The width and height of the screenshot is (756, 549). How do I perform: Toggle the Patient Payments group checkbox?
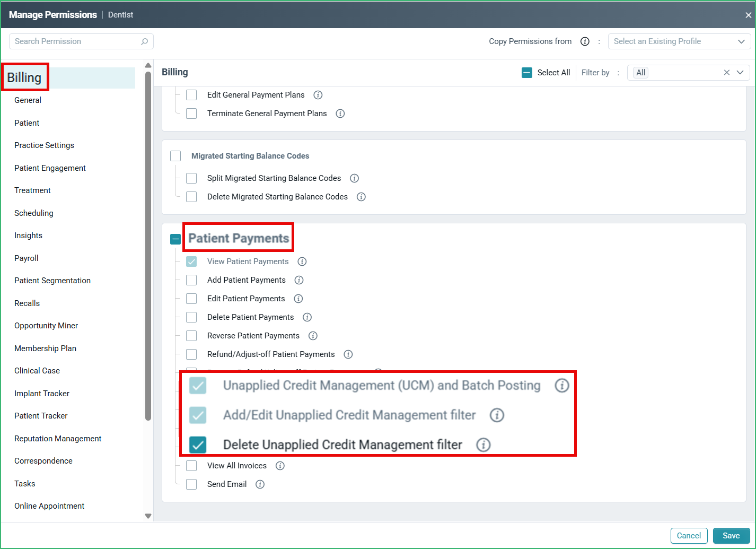[x=175, y=239]
